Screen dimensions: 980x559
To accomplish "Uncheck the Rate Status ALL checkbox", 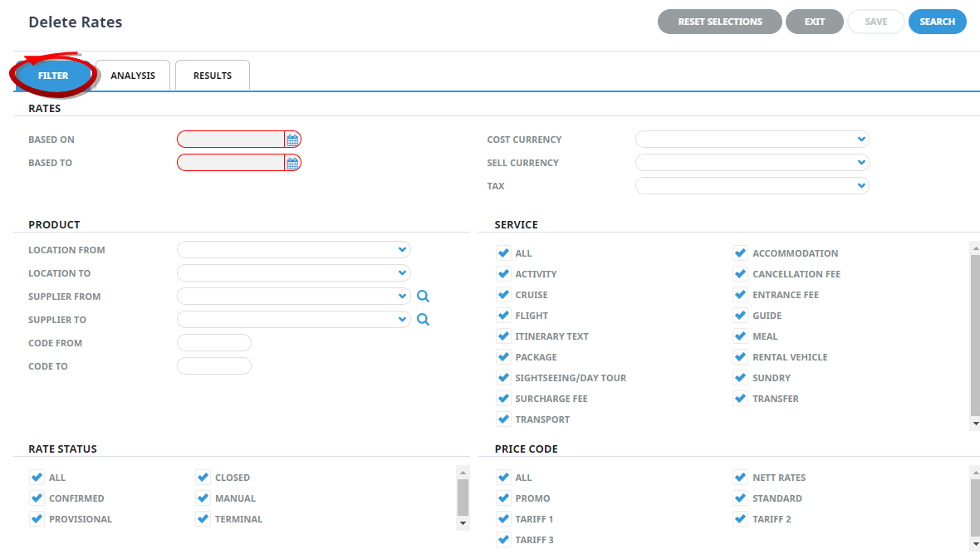I will coord(37,478).
